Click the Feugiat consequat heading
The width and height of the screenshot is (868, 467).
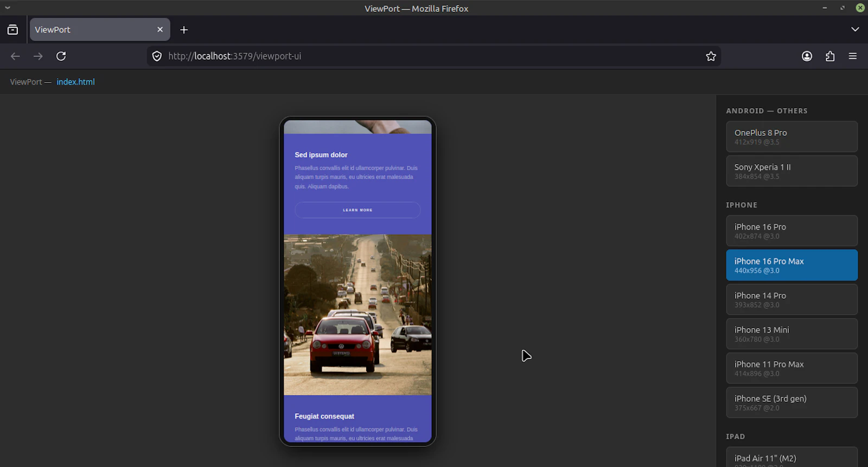pos(324,416)
